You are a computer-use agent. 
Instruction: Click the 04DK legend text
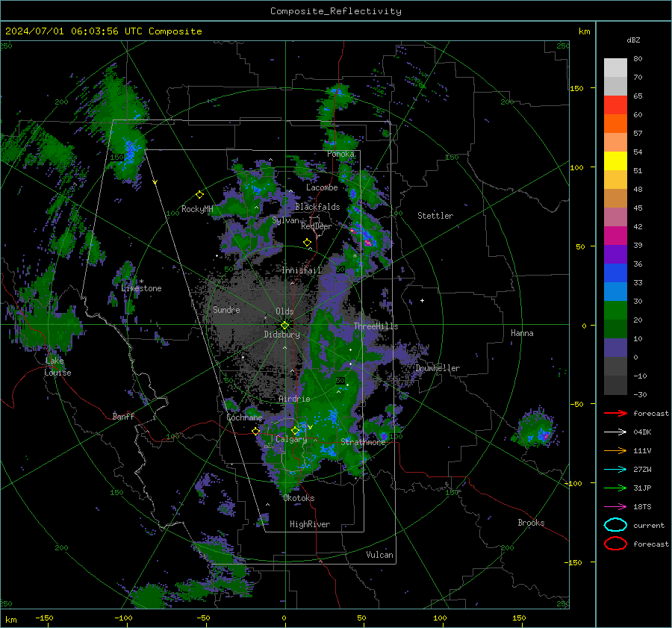pyautogui.click(x=642, y=432)
